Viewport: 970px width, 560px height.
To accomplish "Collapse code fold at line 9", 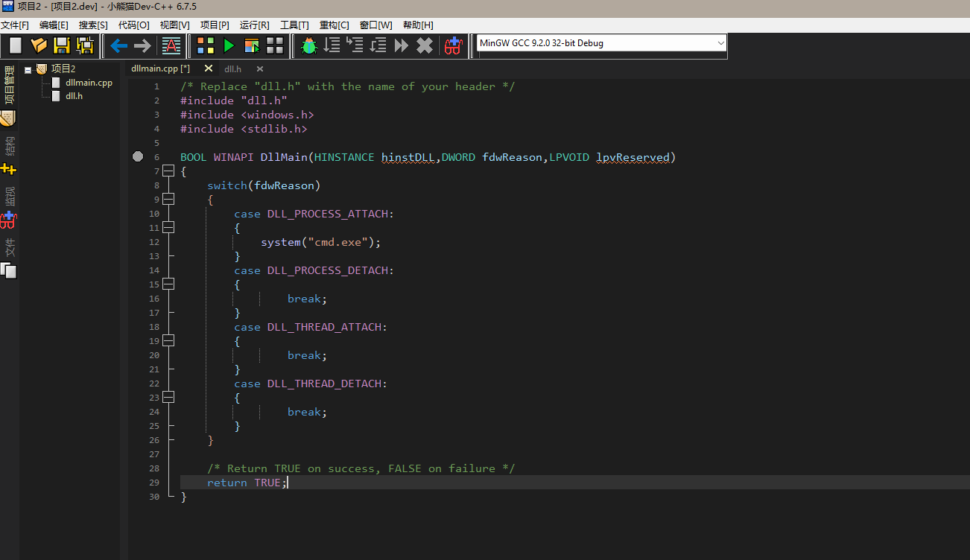I will (x=168, y=200).
